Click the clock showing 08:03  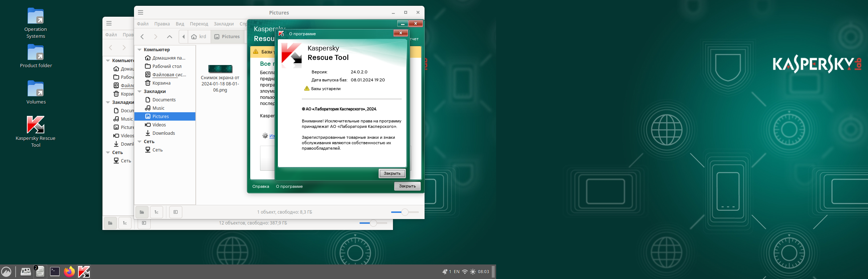(483, 271)
